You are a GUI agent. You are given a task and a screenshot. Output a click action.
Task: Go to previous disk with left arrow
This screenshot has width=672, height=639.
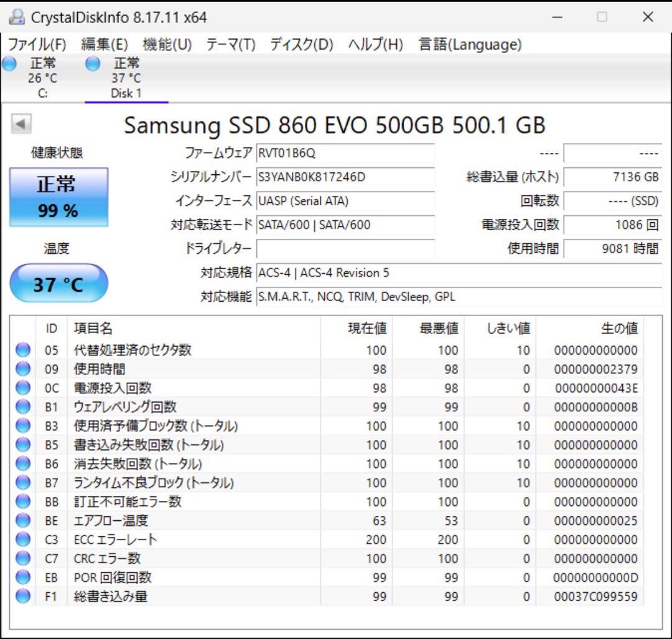21,124
